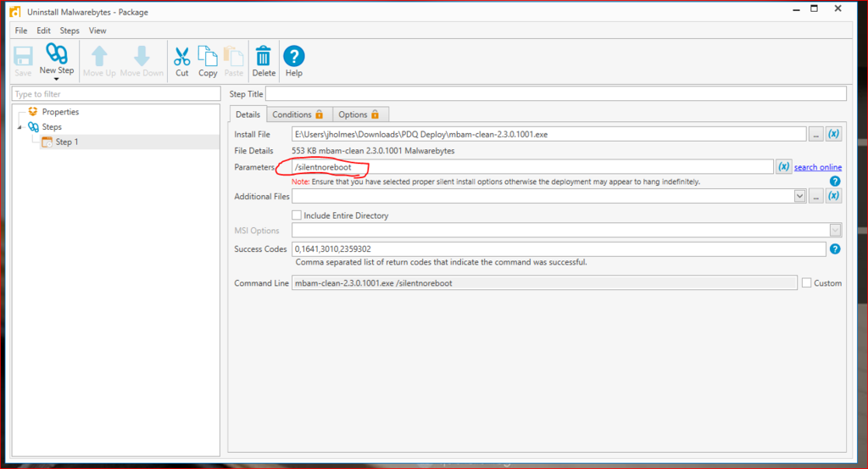This screenshot has height=469, width=868.
Task: Click the PDQ Deploy title bar app icon
Action: coord(15,12)
